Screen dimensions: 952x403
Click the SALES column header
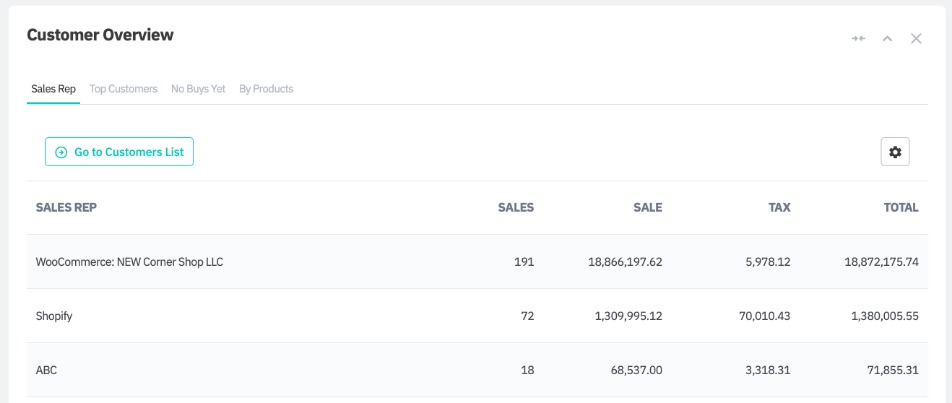516,208
